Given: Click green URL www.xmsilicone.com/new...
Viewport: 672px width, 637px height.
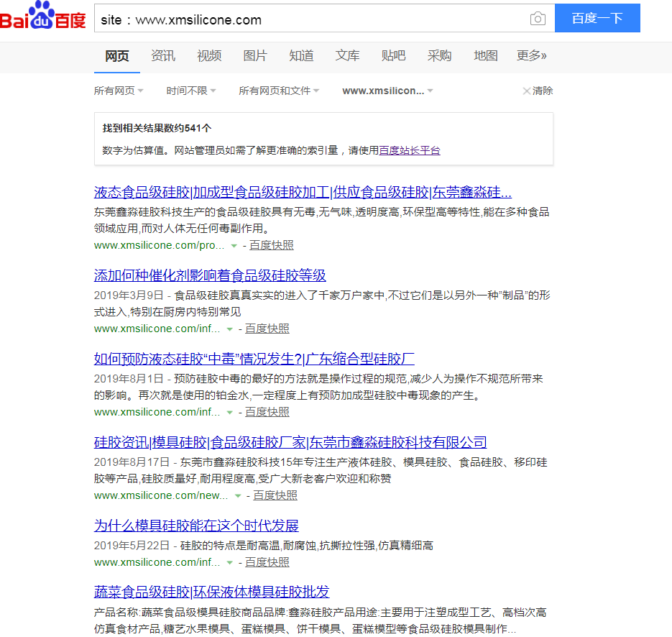Looking at the screenshot, I should 161,495.
